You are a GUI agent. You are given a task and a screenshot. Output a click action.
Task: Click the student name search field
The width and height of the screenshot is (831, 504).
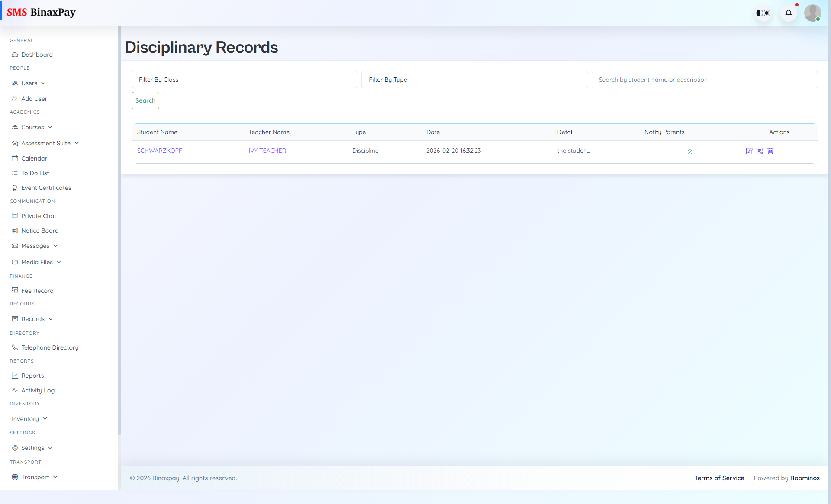(704, 80)
